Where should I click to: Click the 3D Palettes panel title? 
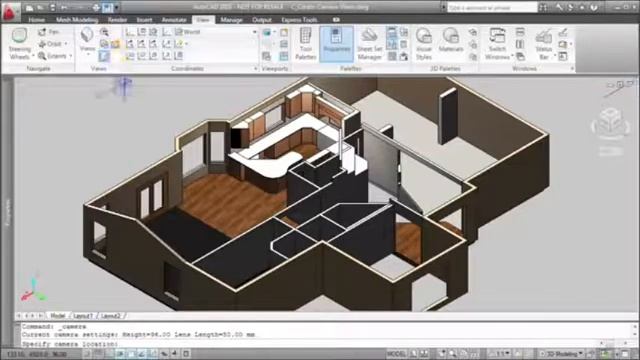(x=445, y=69)
